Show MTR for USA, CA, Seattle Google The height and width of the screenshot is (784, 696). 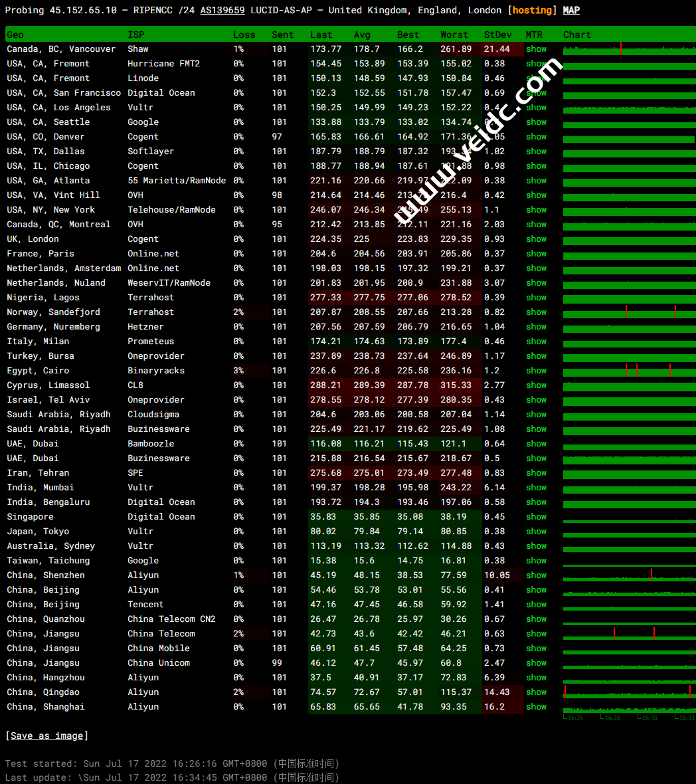[536, 122]
